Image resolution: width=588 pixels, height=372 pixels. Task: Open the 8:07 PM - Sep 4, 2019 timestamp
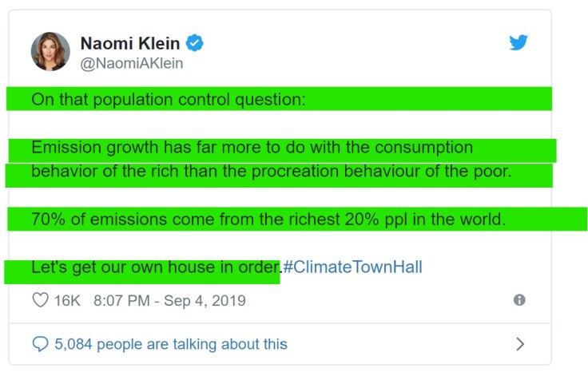coord(169,301)
